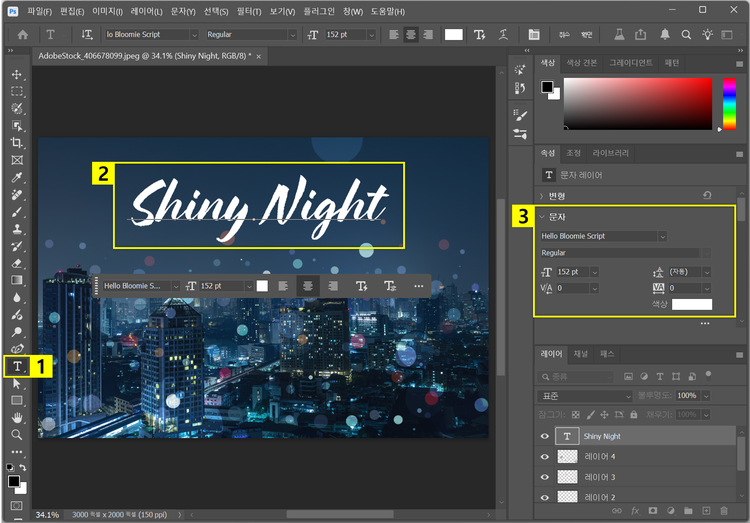Select the Hand tool

[x=17, y=418]
